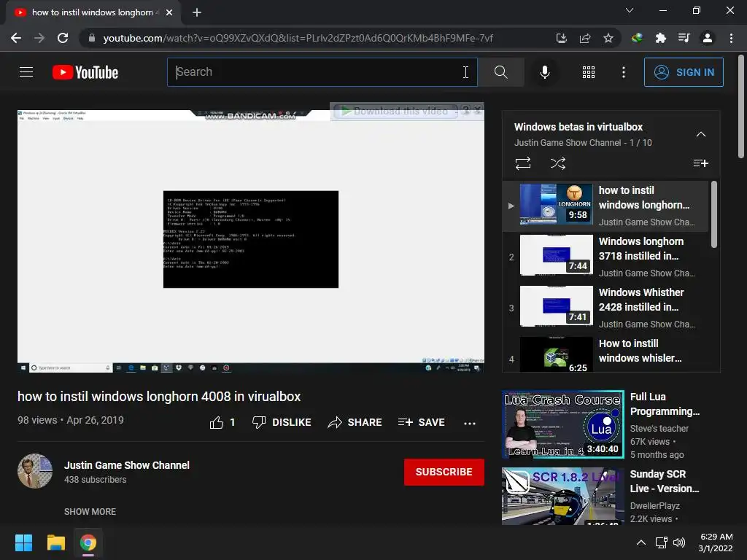Open Chrome Extensions puzzle menu
The image size is (747, 560).
pyautogui.click(x=660, y=38)
